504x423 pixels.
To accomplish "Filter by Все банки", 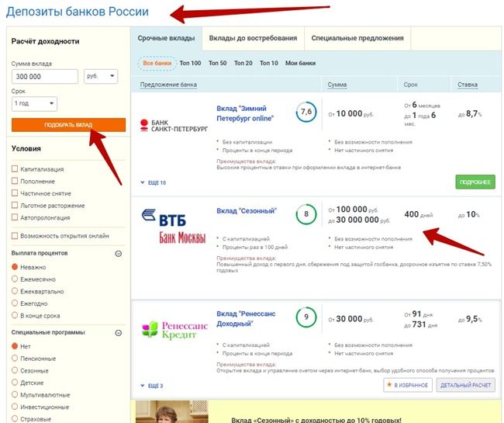I will pos(157,64).
